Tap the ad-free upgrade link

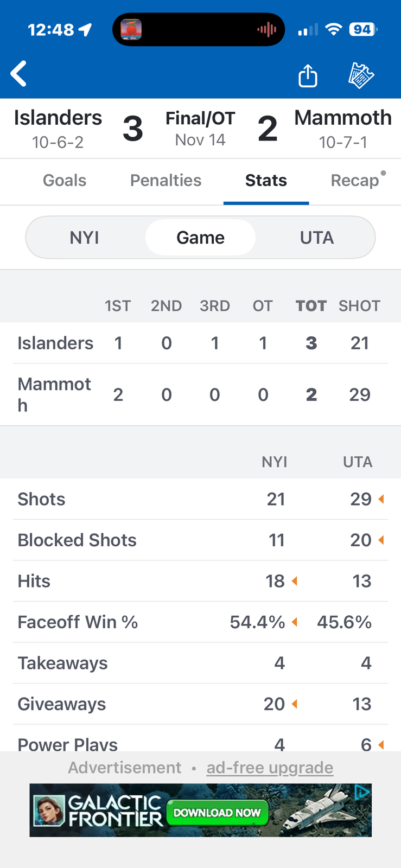click(x=270, y=768)
